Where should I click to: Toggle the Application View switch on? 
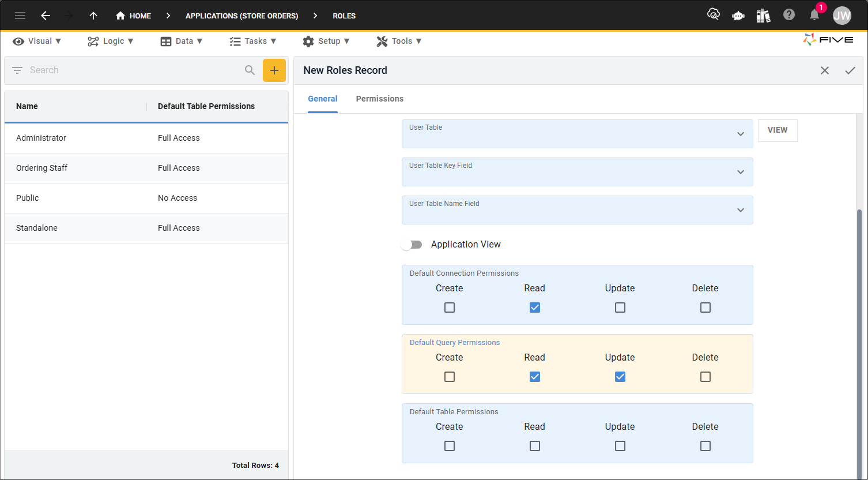412,244
